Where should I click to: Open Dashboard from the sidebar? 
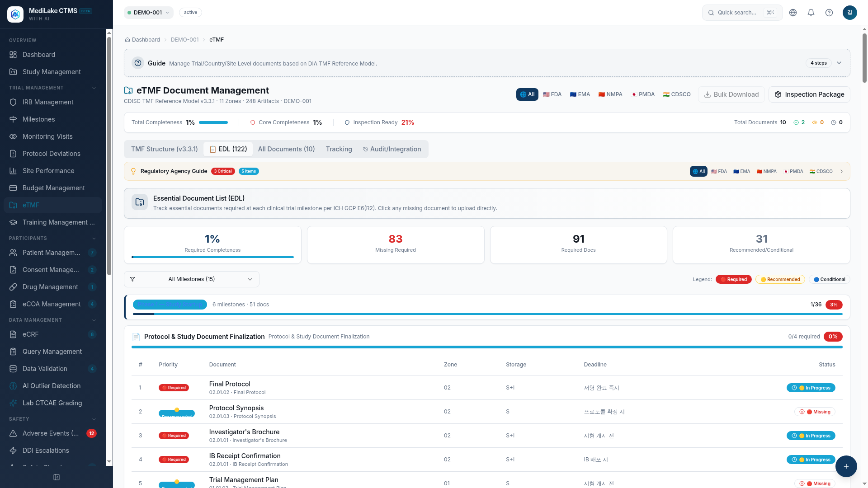tap(53, 55)
